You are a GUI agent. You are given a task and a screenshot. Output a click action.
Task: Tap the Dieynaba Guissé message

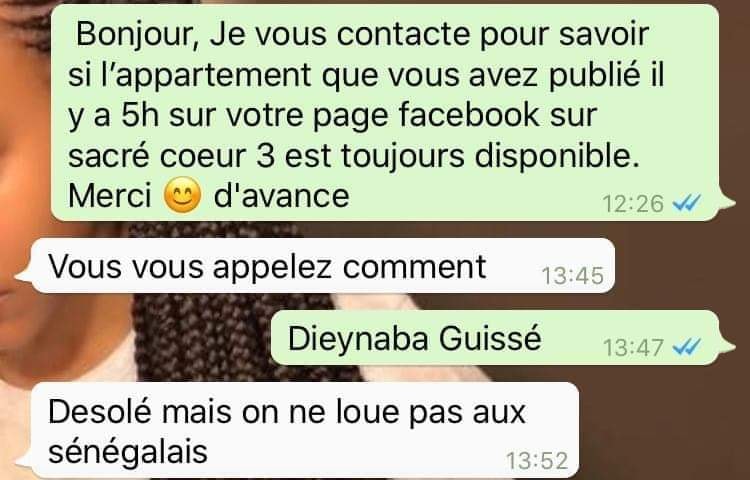(x=495, y=338)
